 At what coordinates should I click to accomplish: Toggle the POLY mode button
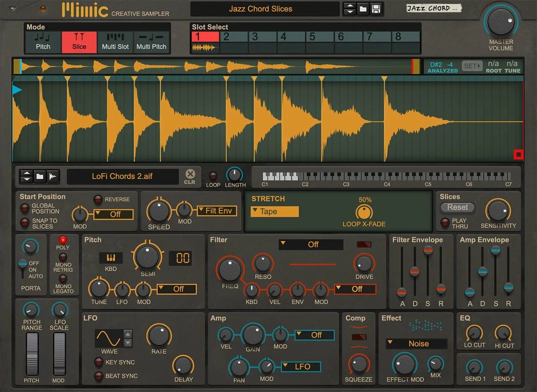point(63,240)
